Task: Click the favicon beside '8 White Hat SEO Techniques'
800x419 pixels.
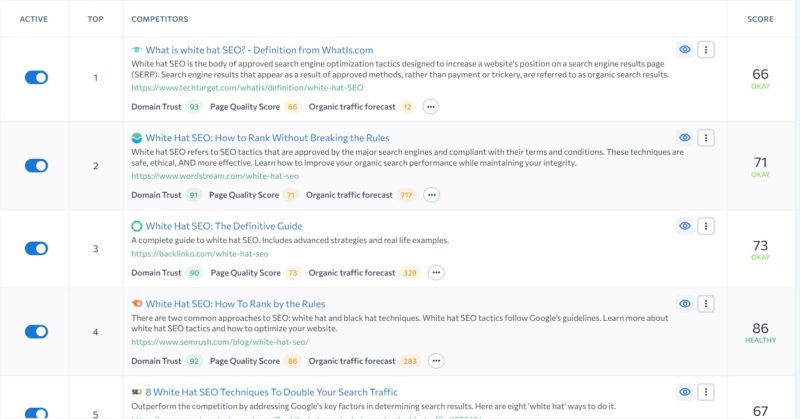Action: point(136,392)
